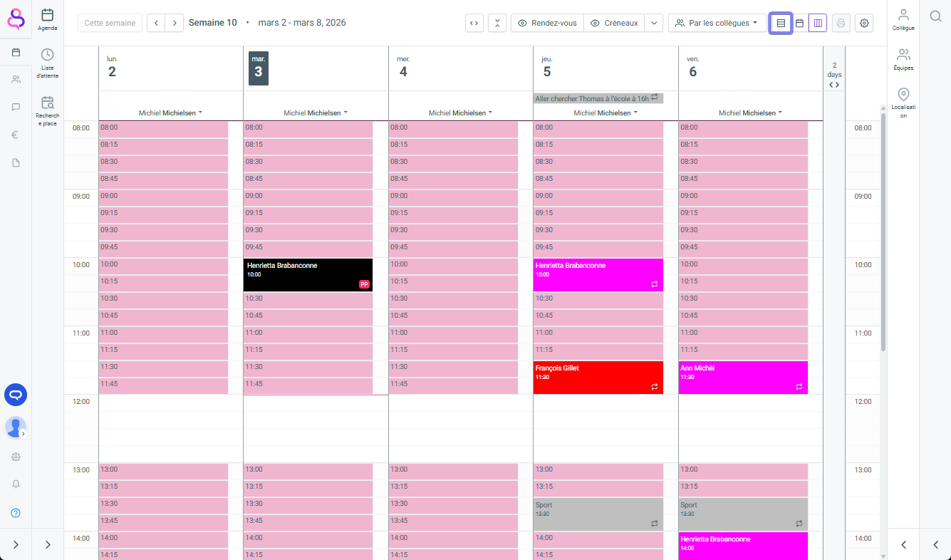The height and width of the screenshot is (560, 951).
Task: Open the notifications bell icon
Action: [x=16, y=484]
